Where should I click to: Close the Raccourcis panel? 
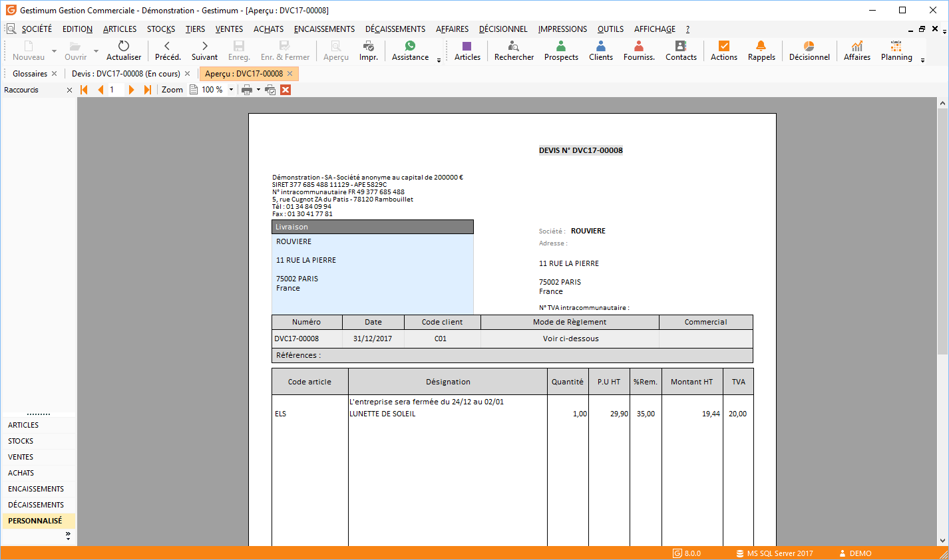point(69,90)
